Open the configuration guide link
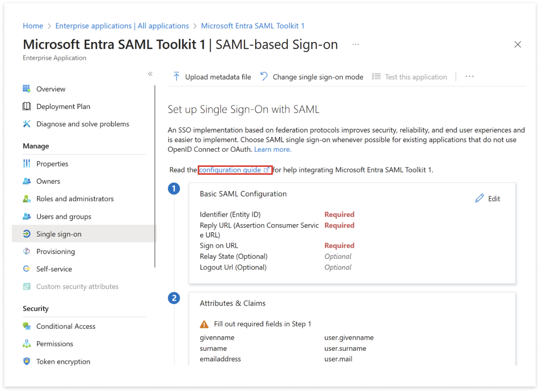The height and width of the screenshot is (392, 540). pos(230,170)
